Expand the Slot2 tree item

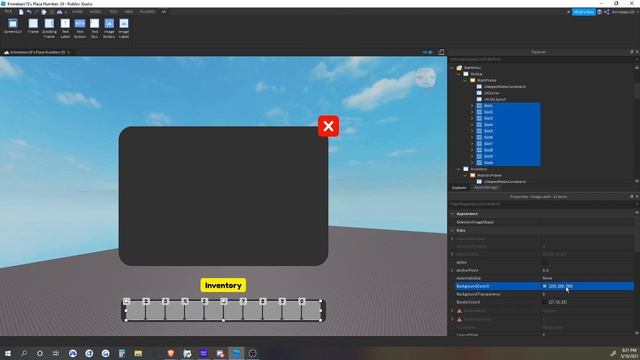coord(472,112)
